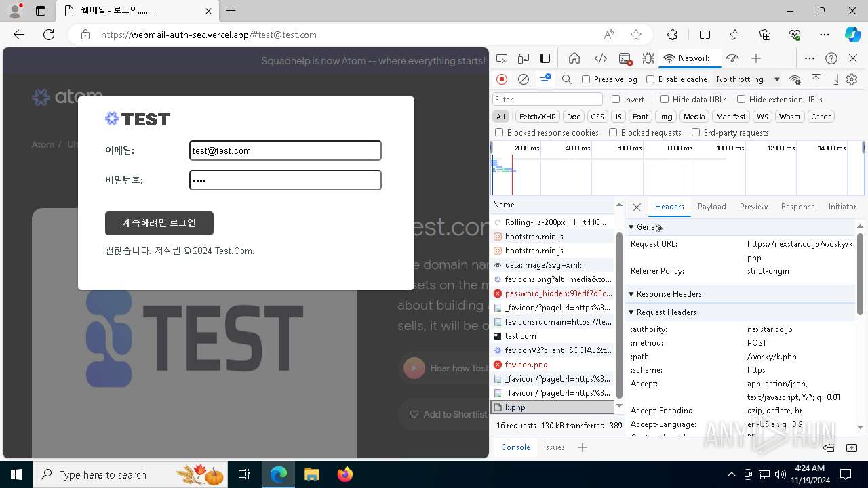Screen dimensions: 868x488
Task: Click the network timeline overview
Action: pyautogui.click(x=676, y=169)
